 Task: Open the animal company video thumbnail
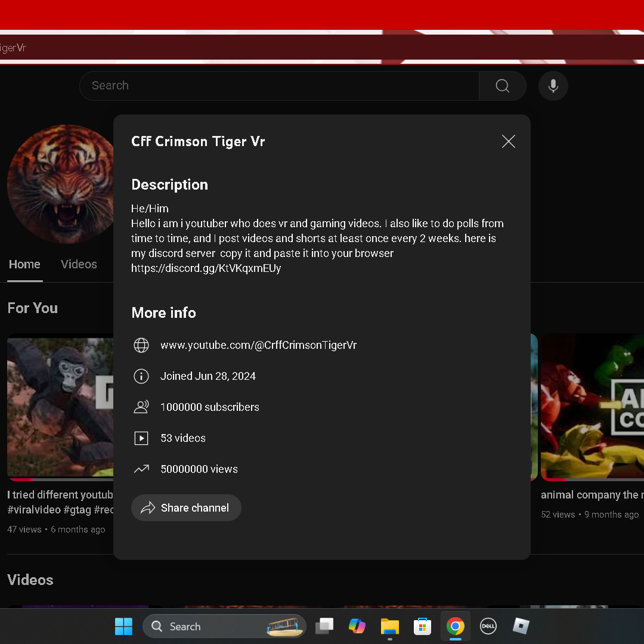pyautogui.click(x=592, y=407)
